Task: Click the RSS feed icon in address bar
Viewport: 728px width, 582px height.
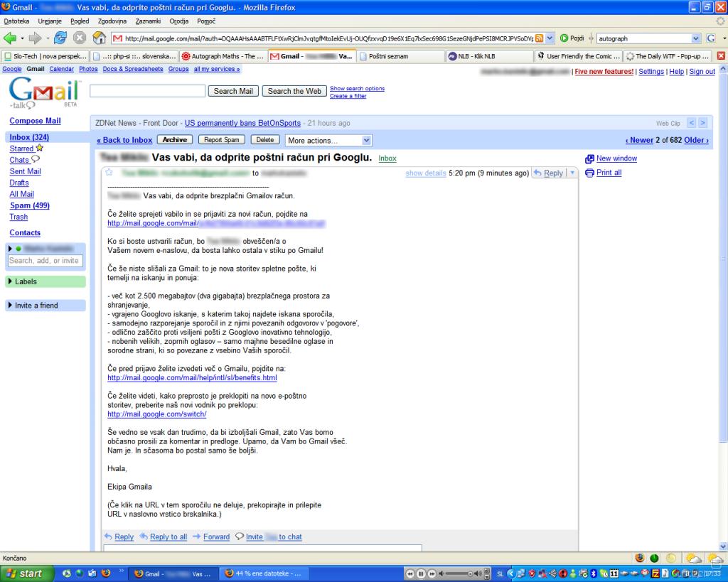Action: [x=539, y=38]
